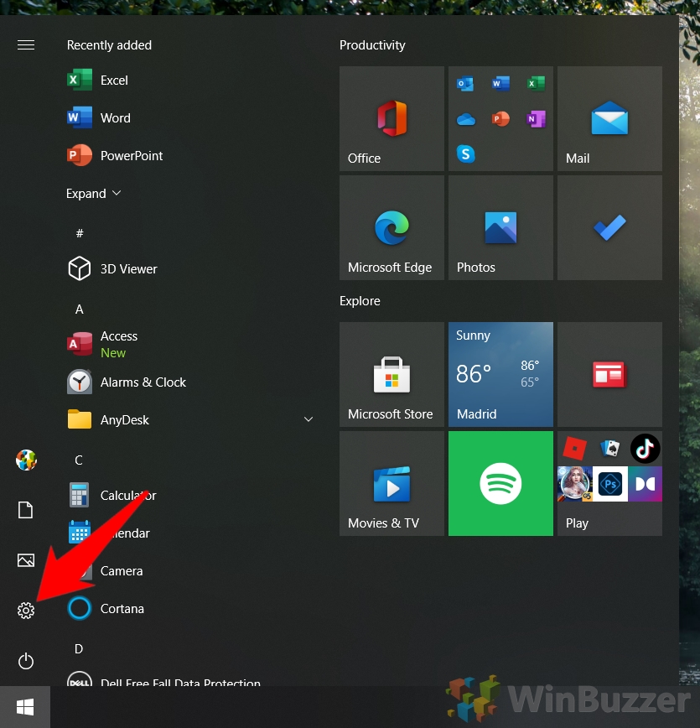
Task: Click the C letter group header
Action: (x=79, y=460)
